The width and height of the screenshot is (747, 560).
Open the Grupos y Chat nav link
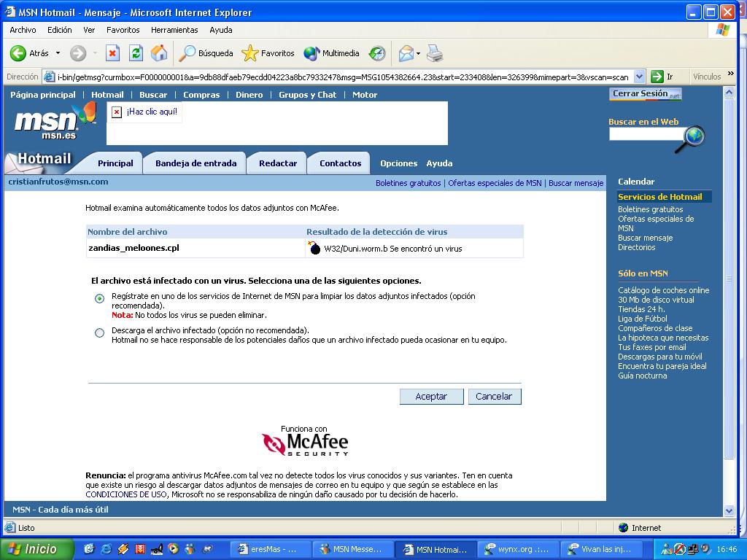[x=307, y=95]
